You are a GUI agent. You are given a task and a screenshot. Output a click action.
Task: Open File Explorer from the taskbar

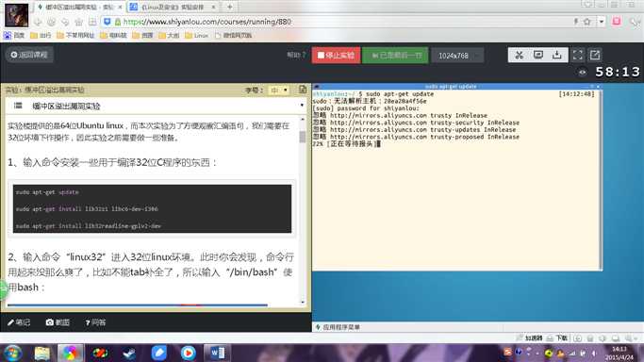[41, 354]
